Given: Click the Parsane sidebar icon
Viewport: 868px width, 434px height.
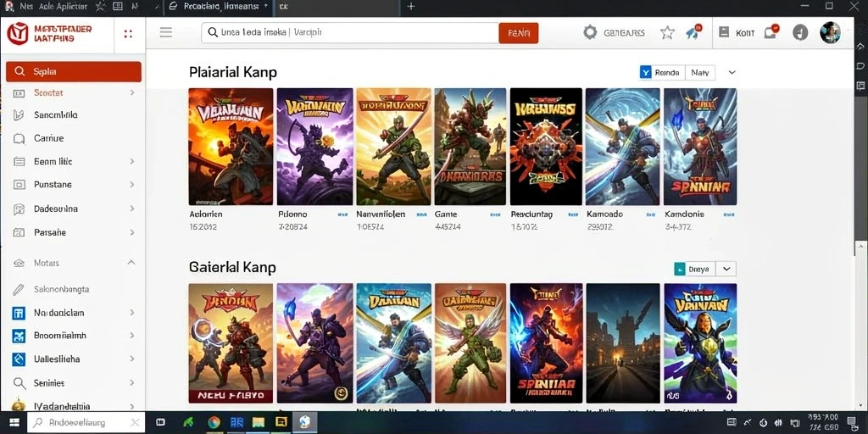Looking at the screenshot, I should coord(19,232).
